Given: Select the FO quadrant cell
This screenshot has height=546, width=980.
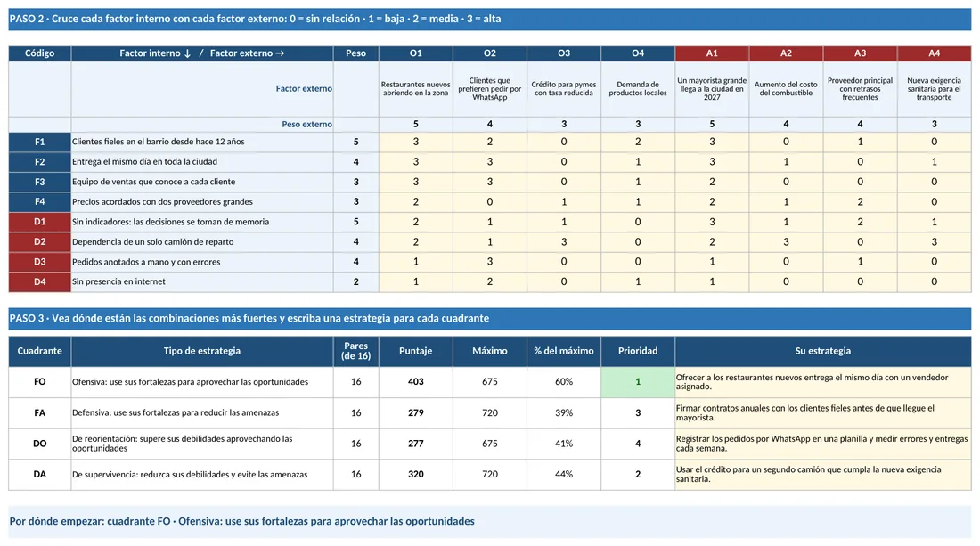Looking at the screenshot, I should 39,382.
